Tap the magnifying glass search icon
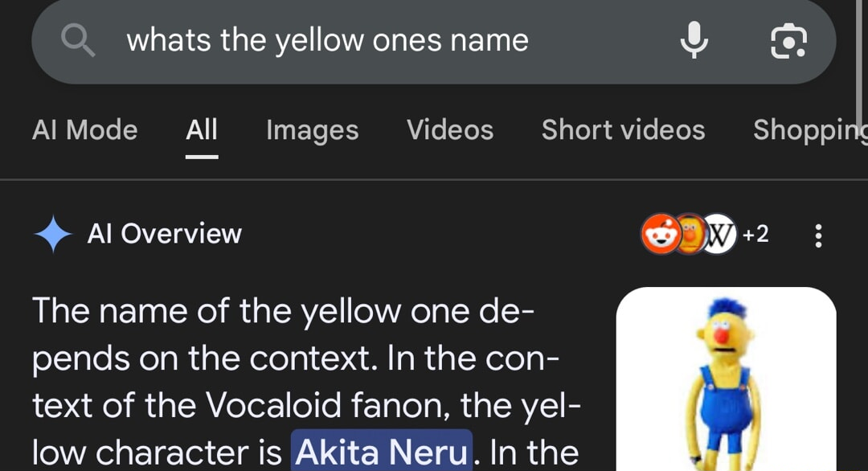Image resolution: width=868 pixels, height=471 pixels. click(x=78, y=41)
